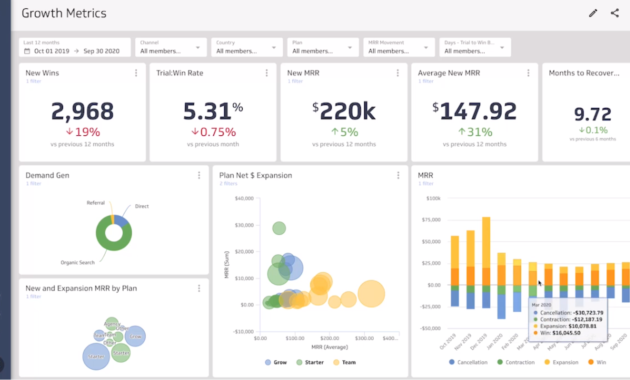Click the share dashboard icon
This screenshot has height=380, width=630.
[615, 13]
